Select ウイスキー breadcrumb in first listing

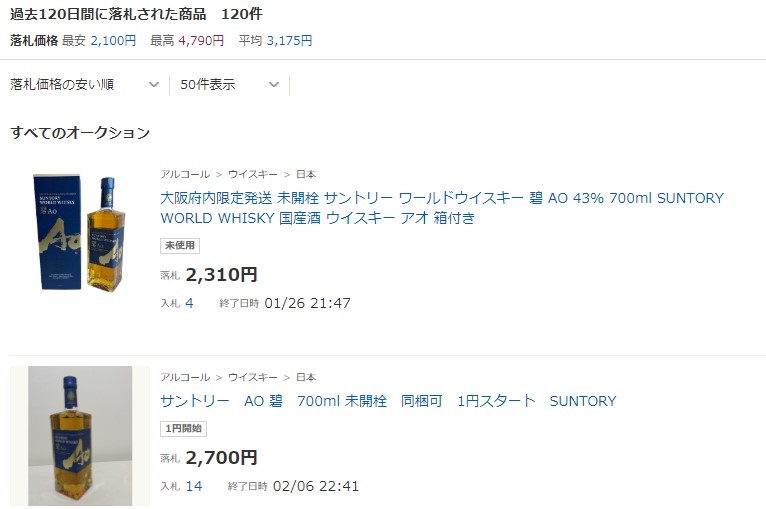click(x=253, y=174)
